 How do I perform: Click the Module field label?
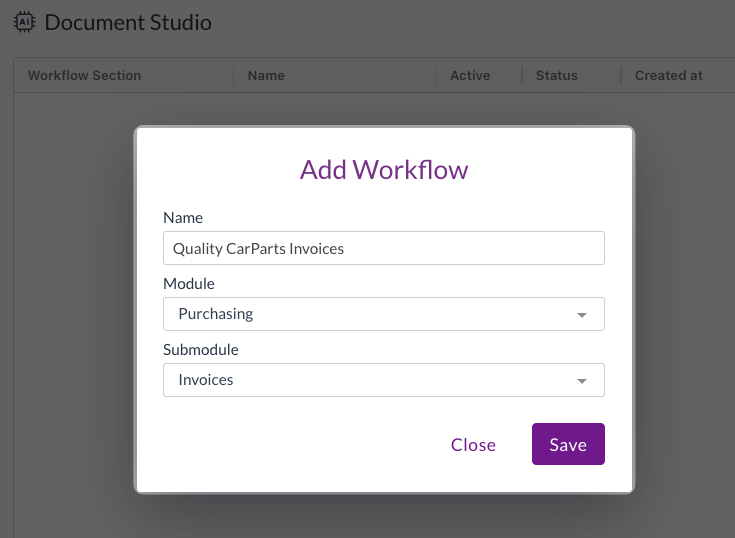click(x=189, y=283)
